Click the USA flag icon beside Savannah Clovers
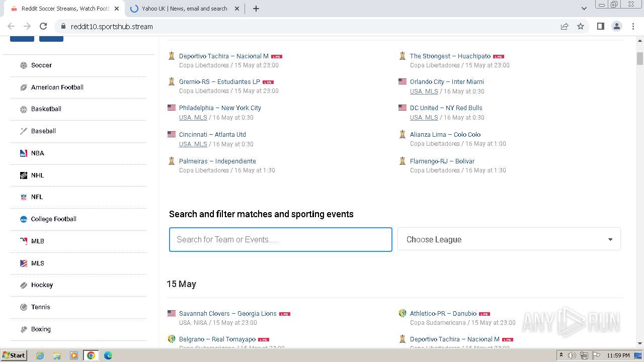 [x=172, y=313]
